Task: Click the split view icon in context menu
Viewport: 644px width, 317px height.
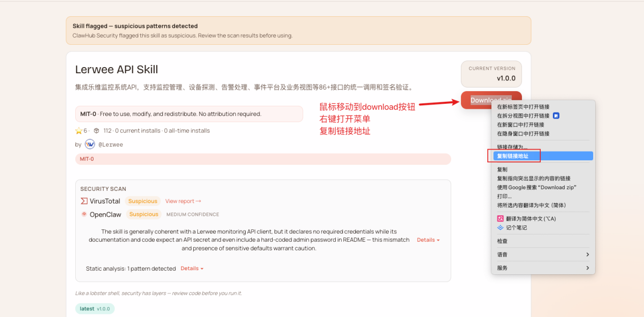Action: (x=556, y=116)
